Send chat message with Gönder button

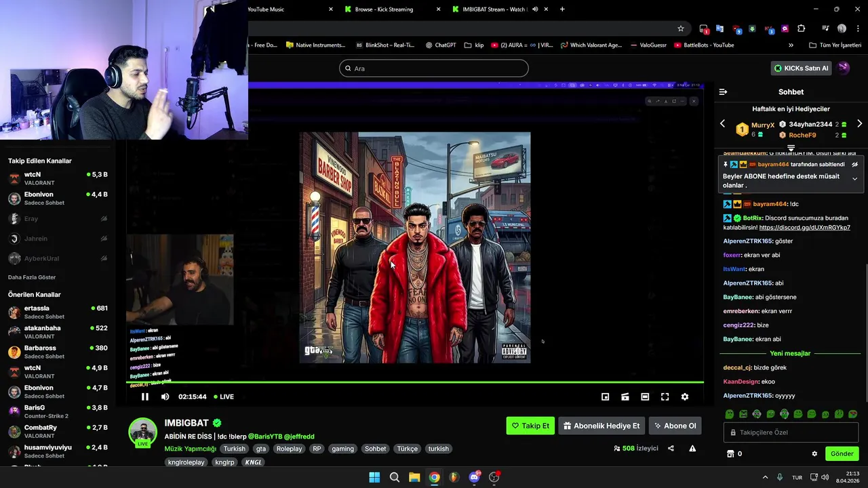coord(842,453)
